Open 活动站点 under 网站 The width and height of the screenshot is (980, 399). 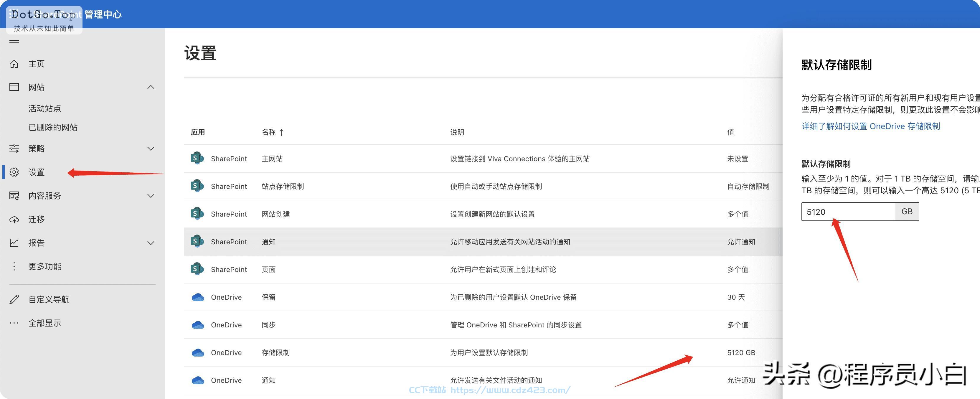click(x=45, y=108)
